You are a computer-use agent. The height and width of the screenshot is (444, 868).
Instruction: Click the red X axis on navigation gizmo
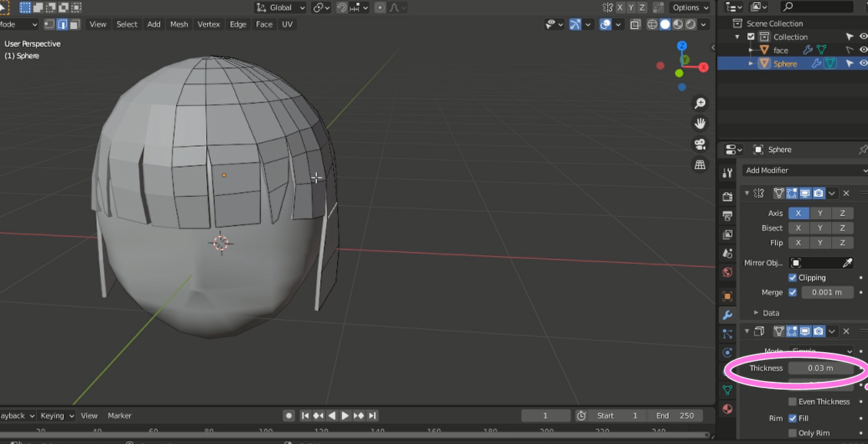click(704, 67)
